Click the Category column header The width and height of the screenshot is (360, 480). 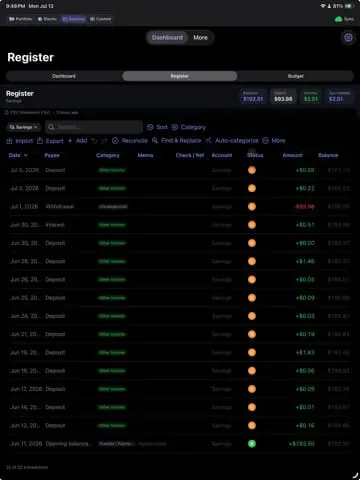click(108, 155)
